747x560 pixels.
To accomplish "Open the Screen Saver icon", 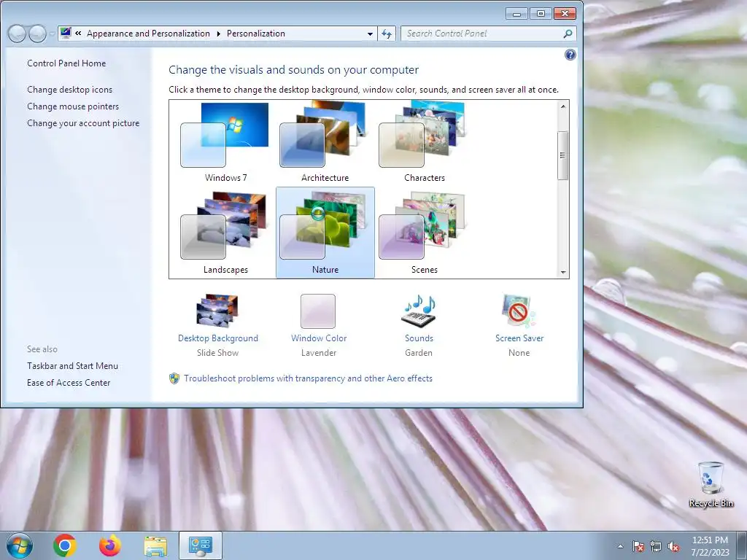I will point(519,311).
